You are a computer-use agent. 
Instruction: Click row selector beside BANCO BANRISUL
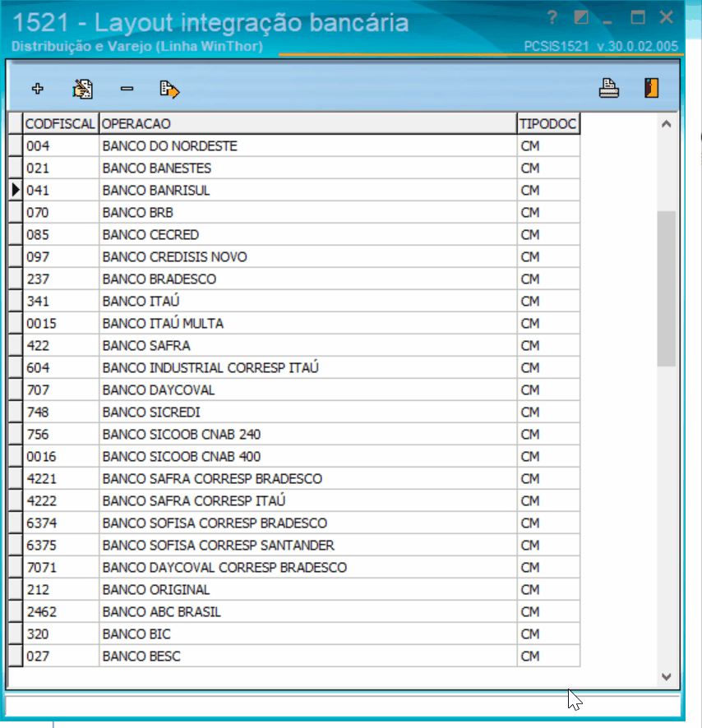pyautogui.click(x=16, y=191)
